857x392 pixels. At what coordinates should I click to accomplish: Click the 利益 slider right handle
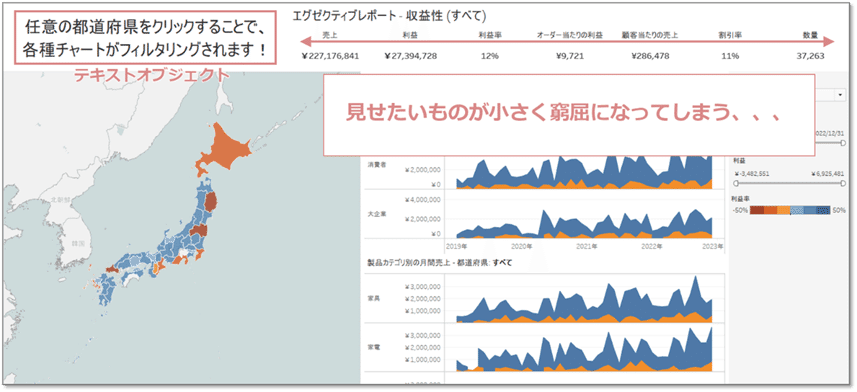843,183
